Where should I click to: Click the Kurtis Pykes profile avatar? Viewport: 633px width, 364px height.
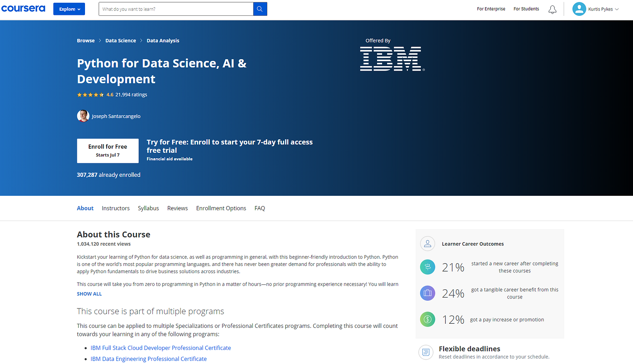tap(579, 9)
